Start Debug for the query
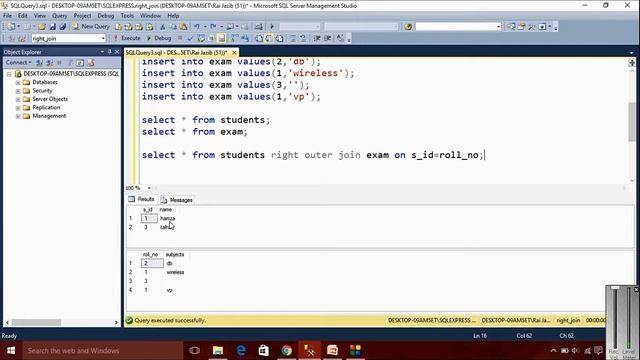 [159, 38]
